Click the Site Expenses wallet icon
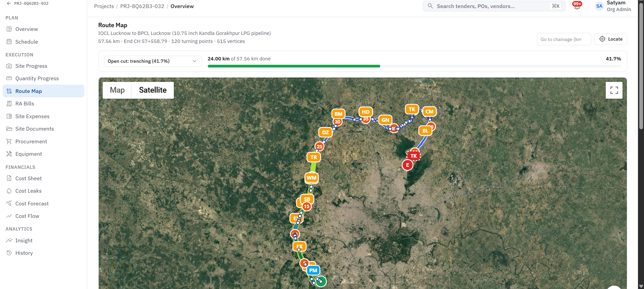This screenshot has width=644, height=289. (x=9, y=116)
